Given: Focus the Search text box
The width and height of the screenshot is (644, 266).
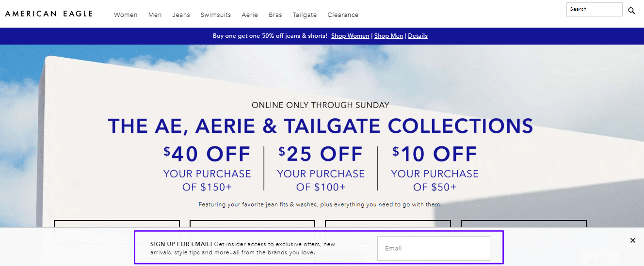Looking at the screenshot, I should (594, 10).
